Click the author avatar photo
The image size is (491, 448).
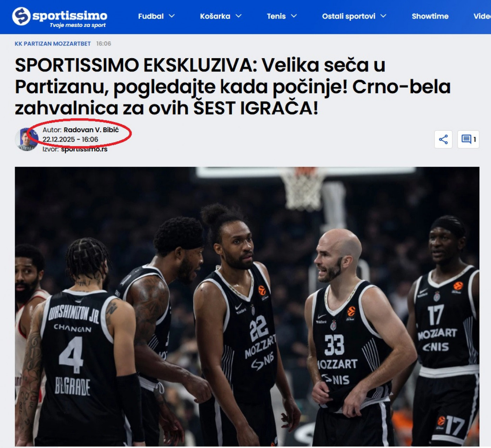(26, 139)
